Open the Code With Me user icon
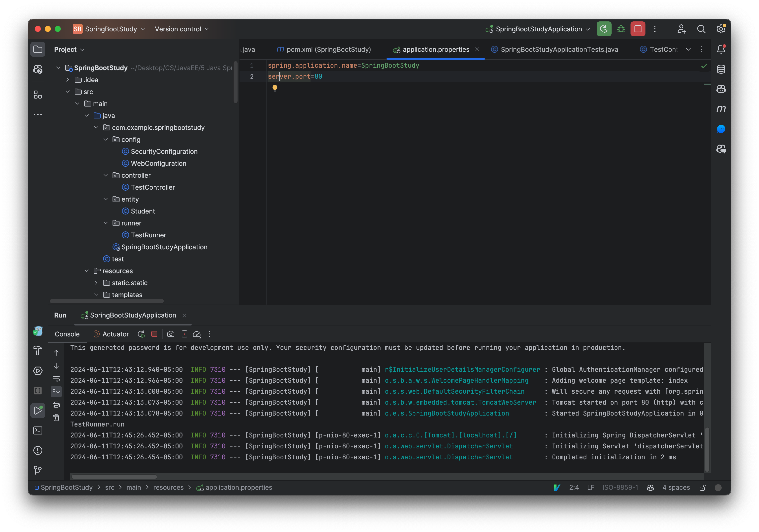The image size is (759, 532). [682, 29]
